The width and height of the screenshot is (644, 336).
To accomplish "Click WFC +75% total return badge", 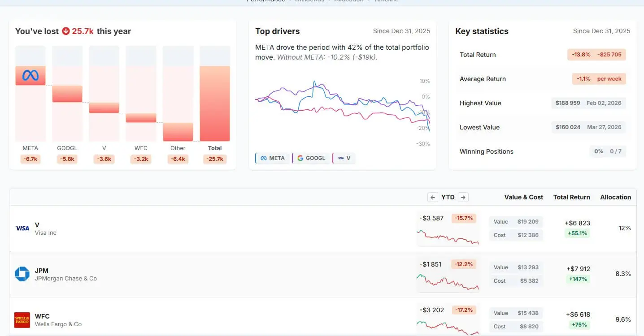I will click(579, 325).
